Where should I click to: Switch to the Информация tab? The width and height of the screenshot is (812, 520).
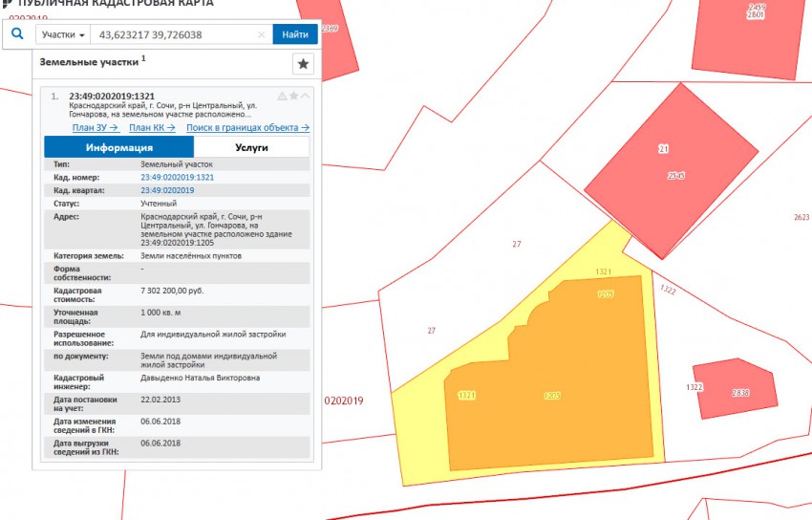click(x=119, y=147)
